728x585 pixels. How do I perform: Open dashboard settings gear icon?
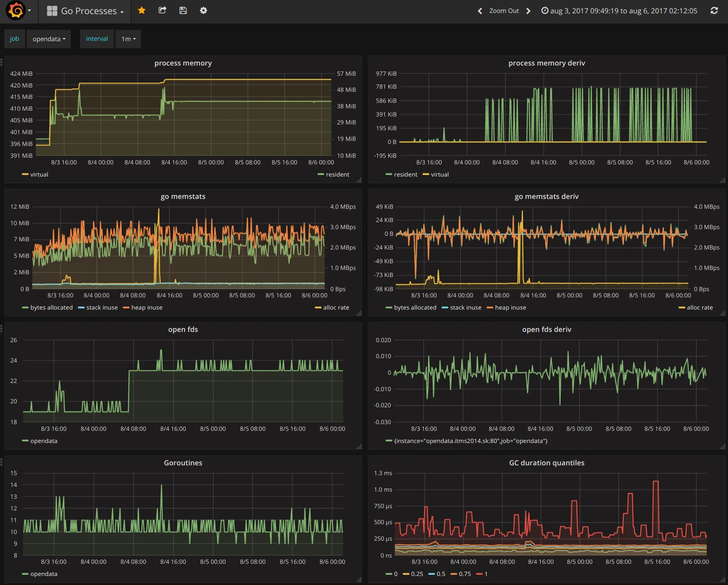click(x=203, y=11)
